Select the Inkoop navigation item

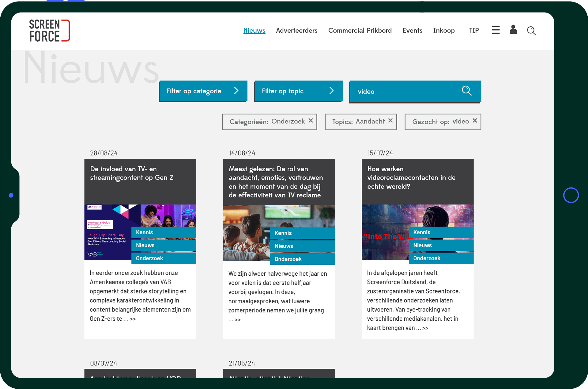tap(444, 30)
